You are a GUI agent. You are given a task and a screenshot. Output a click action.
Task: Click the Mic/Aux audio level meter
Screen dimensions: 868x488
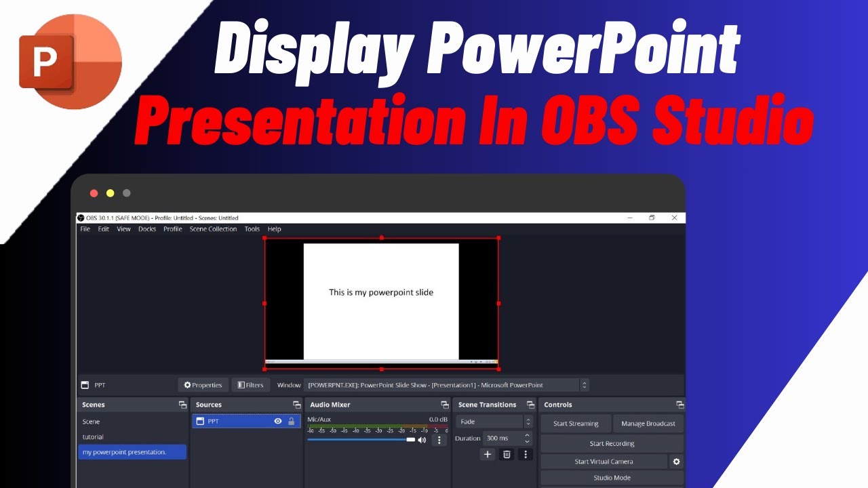[x=377, y=427]
